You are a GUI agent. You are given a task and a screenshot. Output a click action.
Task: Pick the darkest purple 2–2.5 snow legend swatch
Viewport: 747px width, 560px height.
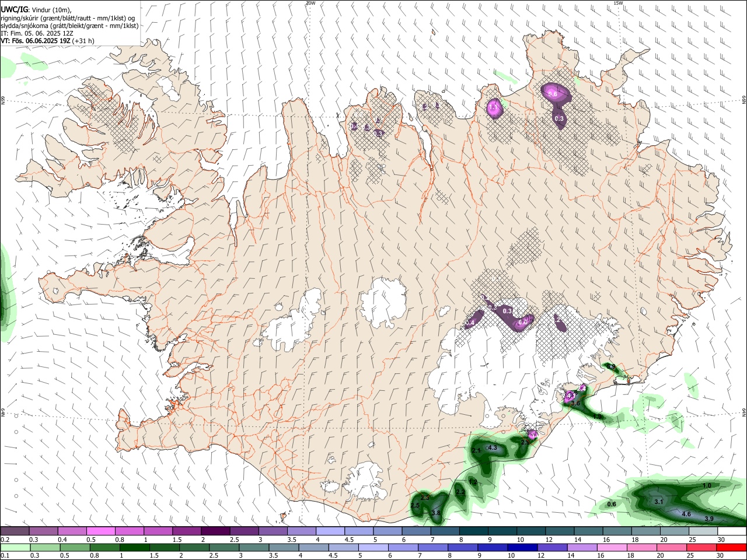pyautogui.click(x=215, y=531)
